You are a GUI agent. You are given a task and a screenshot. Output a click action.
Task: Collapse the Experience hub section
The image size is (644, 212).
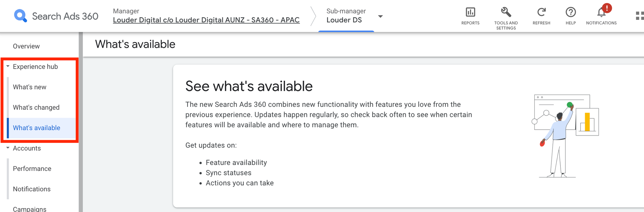(x=8, y=66)
